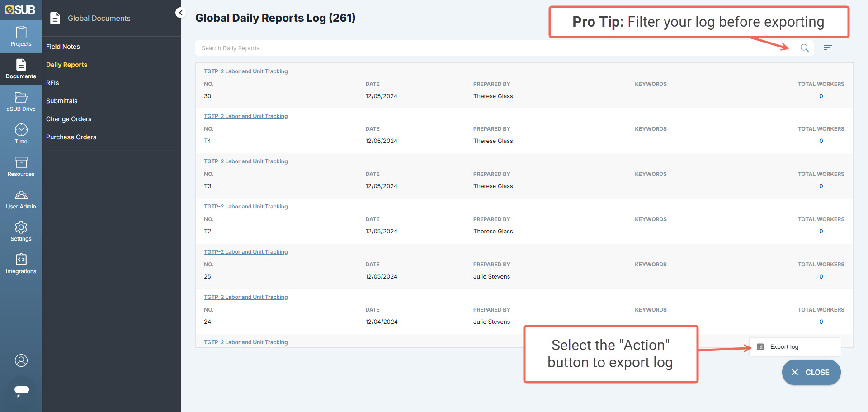Click the Global Documents panel title
The width and height of the screenshot is (868, 412).
pos(99,18)
